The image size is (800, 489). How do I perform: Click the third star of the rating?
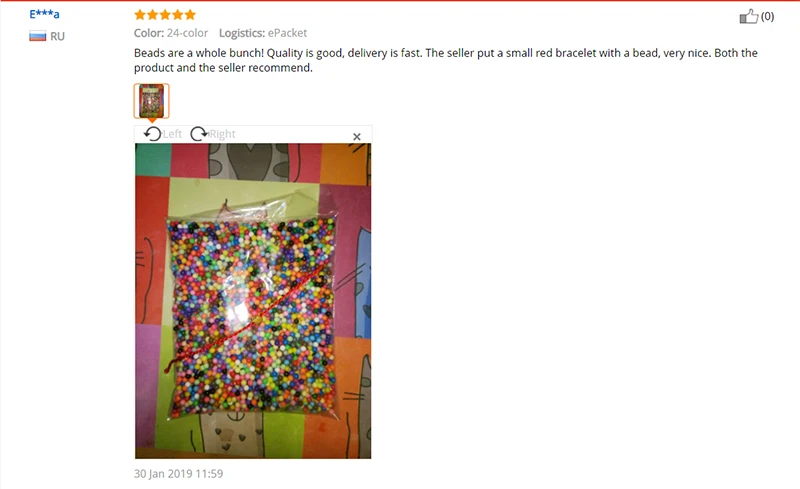165,15
